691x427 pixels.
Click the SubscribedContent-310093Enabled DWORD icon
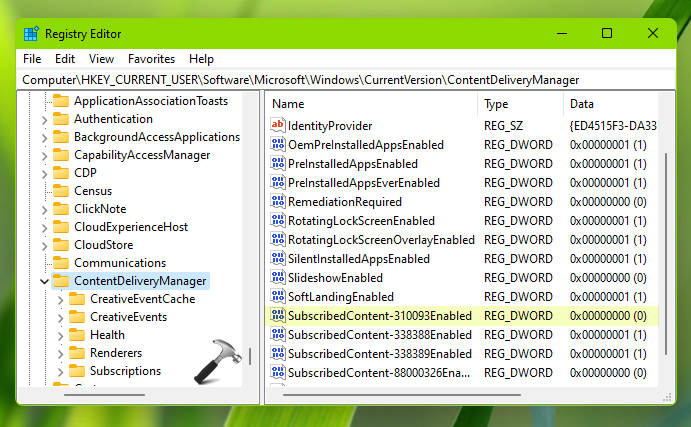tap(278, 316)
